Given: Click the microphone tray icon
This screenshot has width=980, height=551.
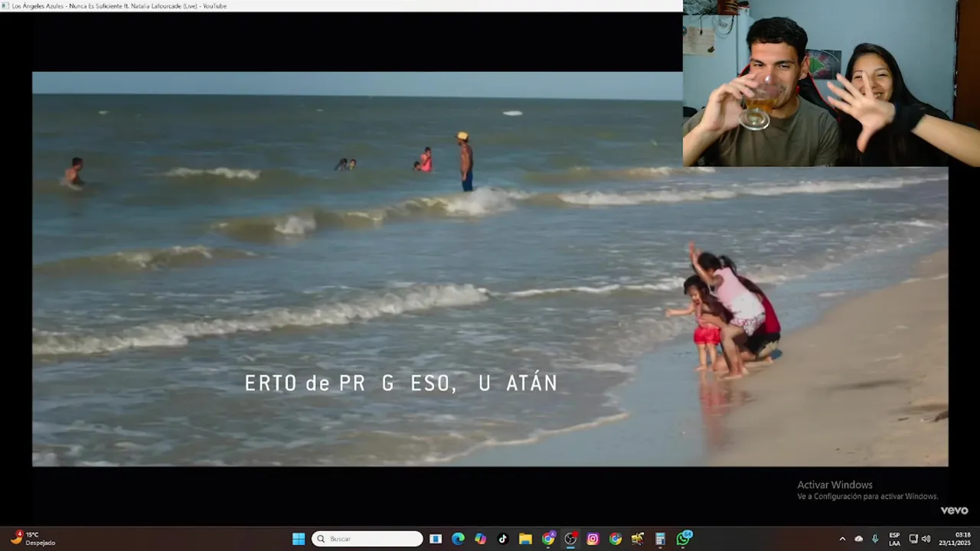Looking at the screenshot, I should [875, 539].
